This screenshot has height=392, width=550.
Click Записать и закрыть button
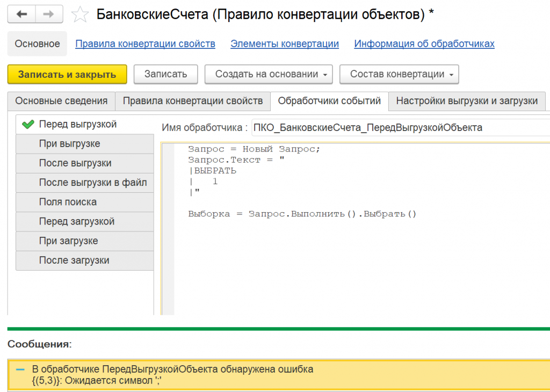click(67, 74)
